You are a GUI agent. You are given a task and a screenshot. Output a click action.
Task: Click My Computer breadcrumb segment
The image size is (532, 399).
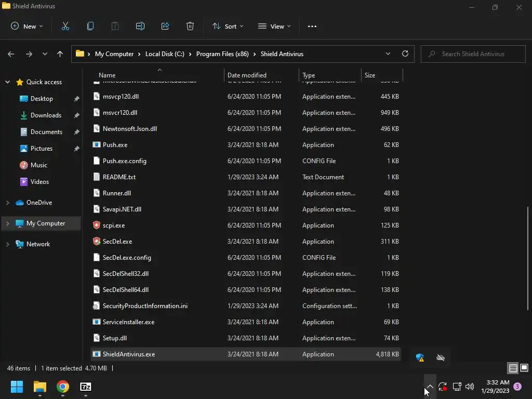coord(114,54)
